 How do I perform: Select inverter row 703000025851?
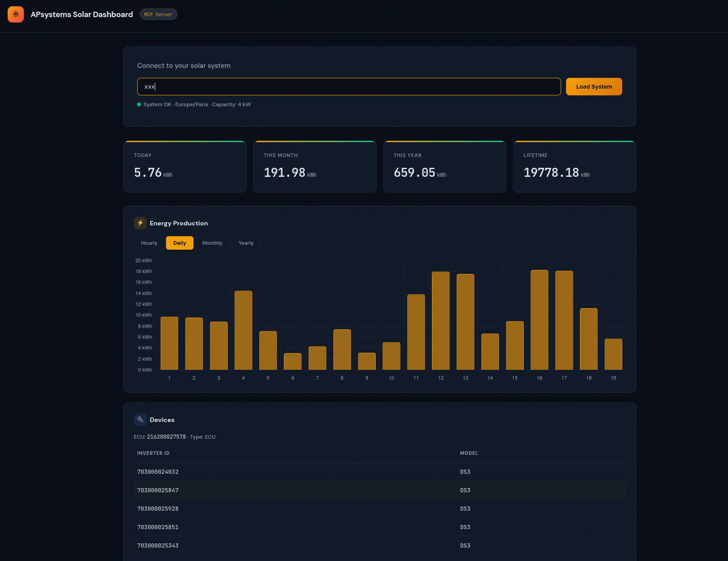click(380, 527)
